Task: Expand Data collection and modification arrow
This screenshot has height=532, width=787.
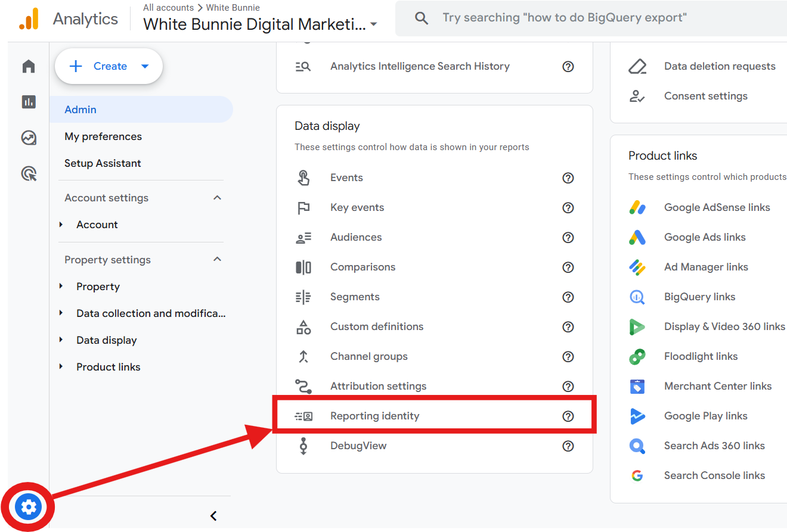Action: pyautogui.click(x=61, y=313)
